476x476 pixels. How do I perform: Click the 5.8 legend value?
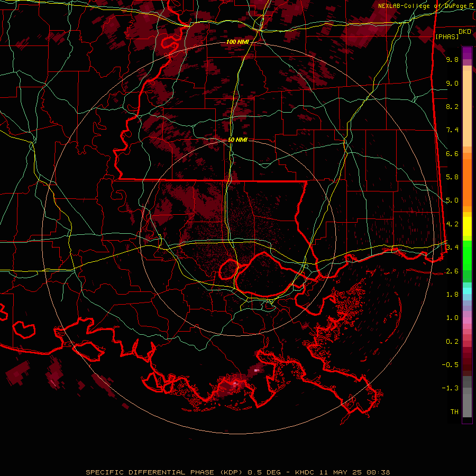(452, 177)
